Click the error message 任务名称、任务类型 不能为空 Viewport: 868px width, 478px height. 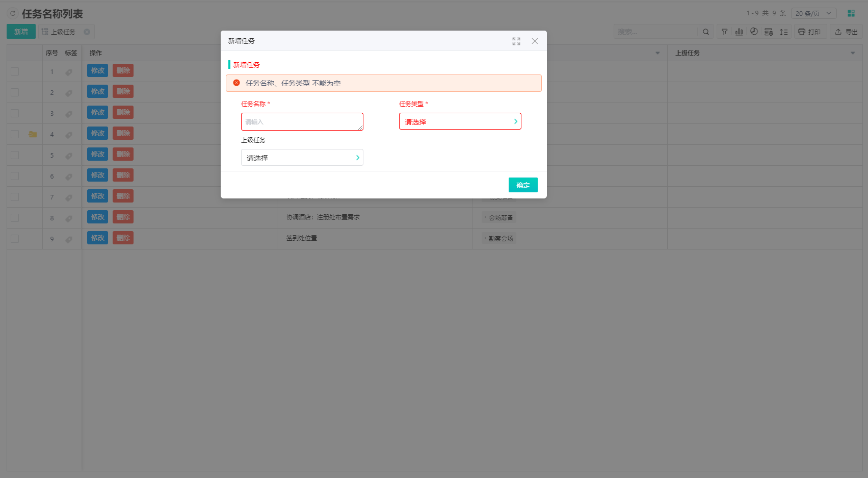293,83
